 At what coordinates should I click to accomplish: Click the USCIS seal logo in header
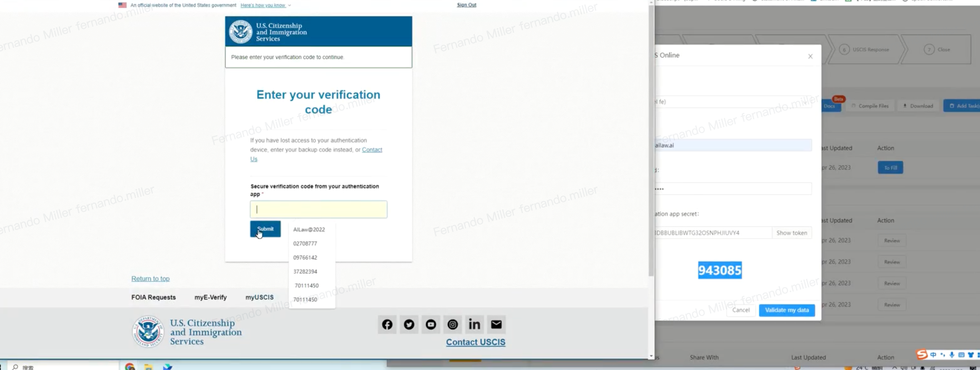click(241, 32)
